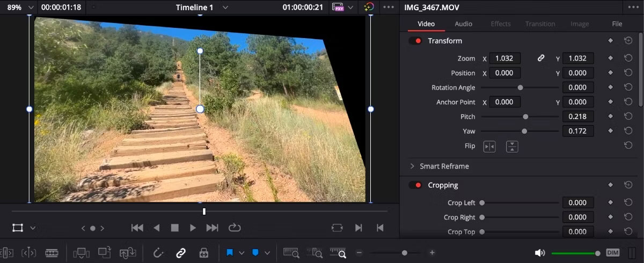Add keyframe diamond for Pitch
The image size is (644, 263).
610,116
